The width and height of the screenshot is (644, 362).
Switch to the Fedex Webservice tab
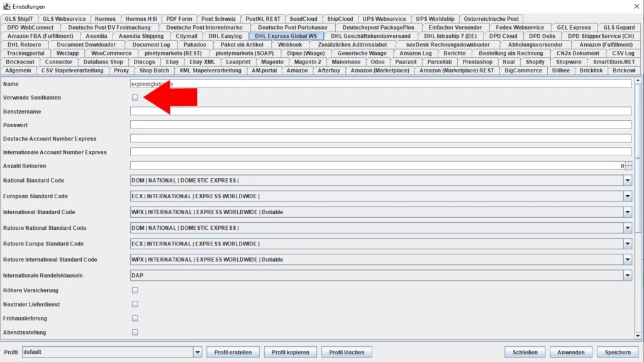(x=519, y=28)
